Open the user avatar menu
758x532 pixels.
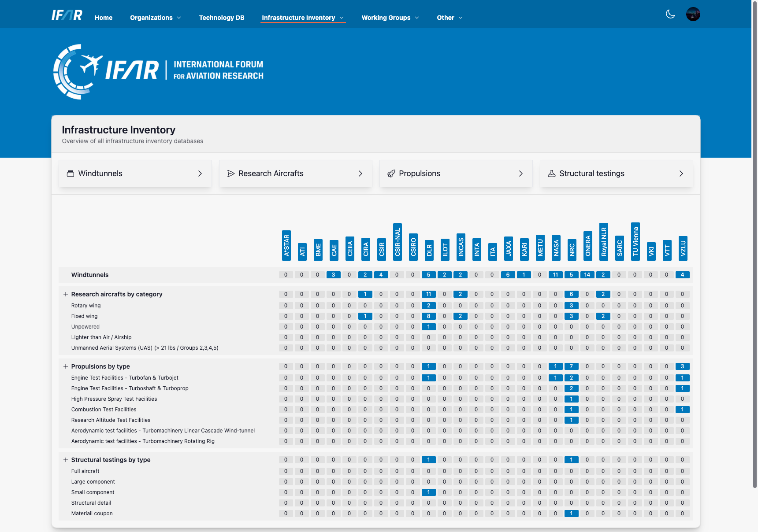point(693,14)
